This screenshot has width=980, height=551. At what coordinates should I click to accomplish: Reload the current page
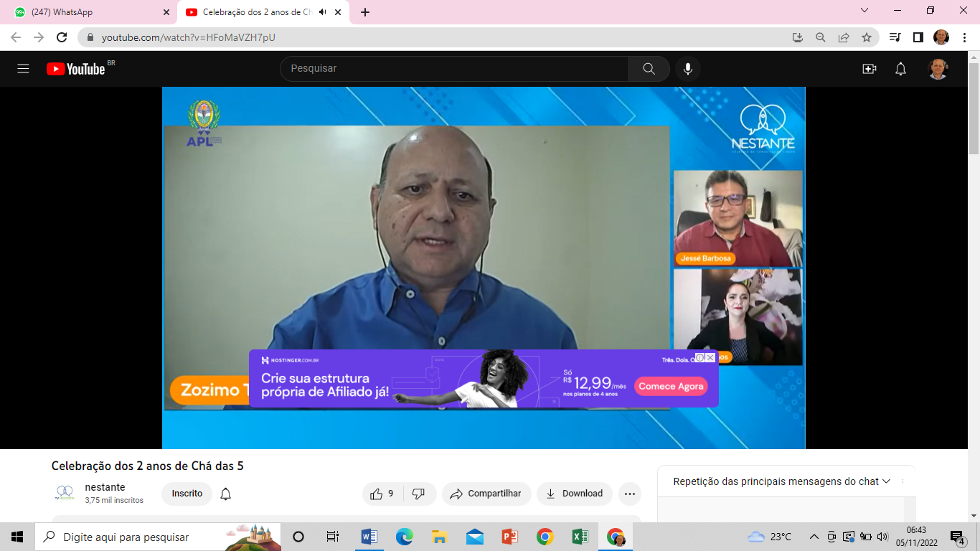point(62,37)
